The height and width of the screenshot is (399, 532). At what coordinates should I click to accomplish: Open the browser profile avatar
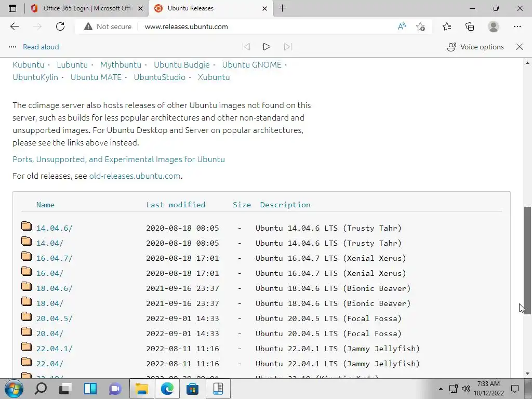coord(494,26)
